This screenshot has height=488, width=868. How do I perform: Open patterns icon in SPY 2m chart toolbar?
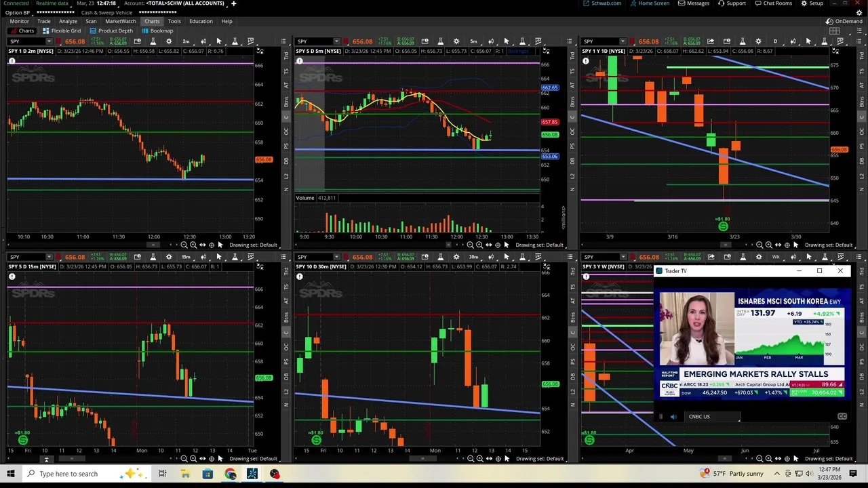coord(250,41)
